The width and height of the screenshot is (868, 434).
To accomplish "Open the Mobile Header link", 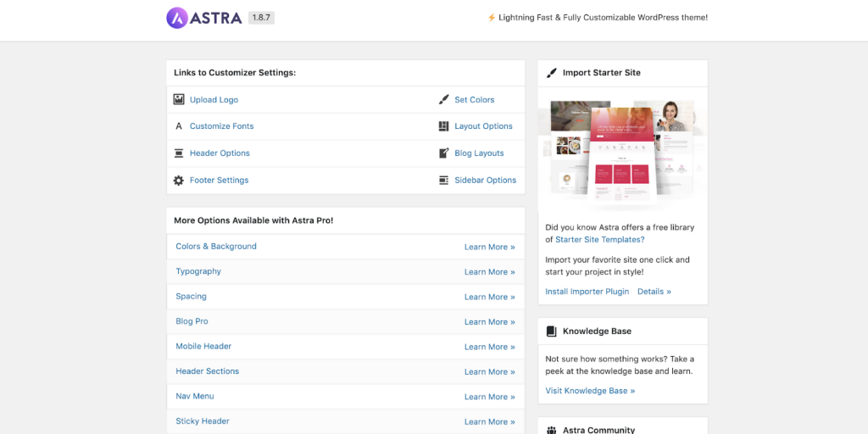I will click(203, 346).
